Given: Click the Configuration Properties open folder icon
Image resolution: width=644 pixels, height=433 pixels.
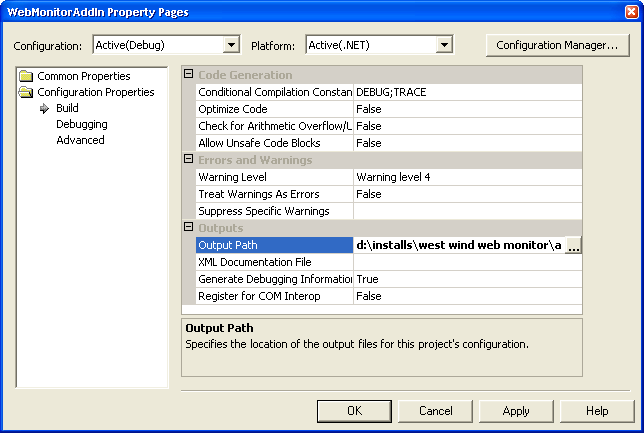Looking at the screenshot, I should click(x=27, y=93).
